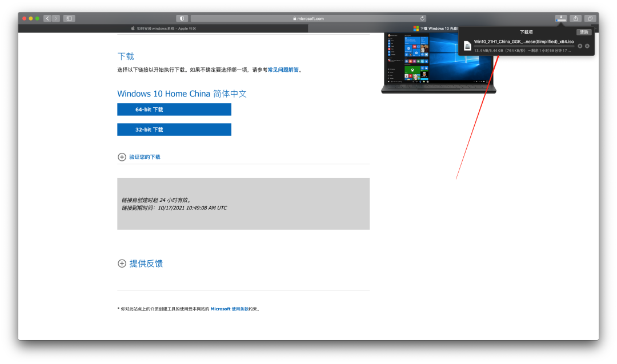617x364 pixels.
Task: Show the Safari sidebar
Action: pyautogui.click(x=69, y=18)
